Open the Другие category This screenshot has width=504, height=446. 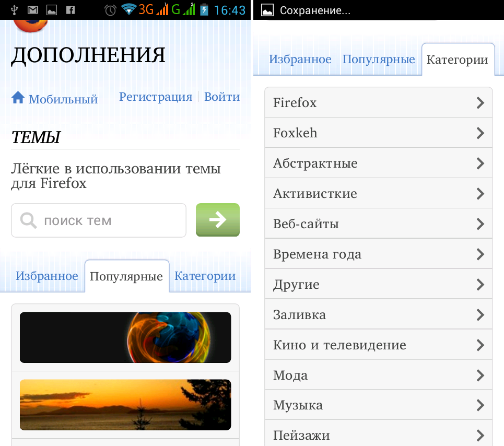[x=379, y=284]
